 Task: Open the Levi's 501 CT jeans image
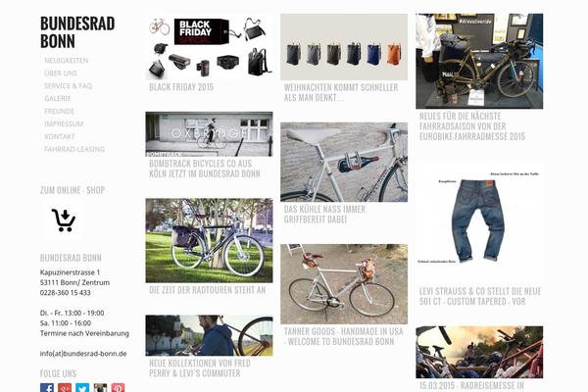(479, 222)
